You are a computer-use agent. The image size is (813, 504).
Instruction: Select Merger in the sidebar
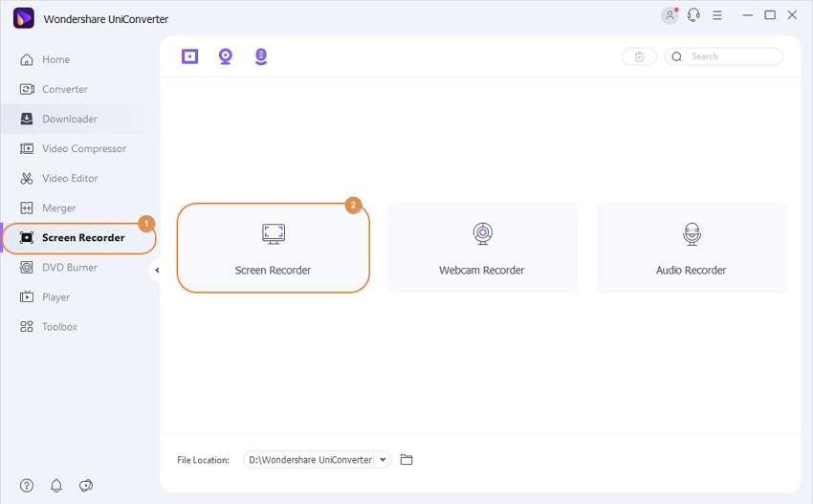(x=47, y=208)
